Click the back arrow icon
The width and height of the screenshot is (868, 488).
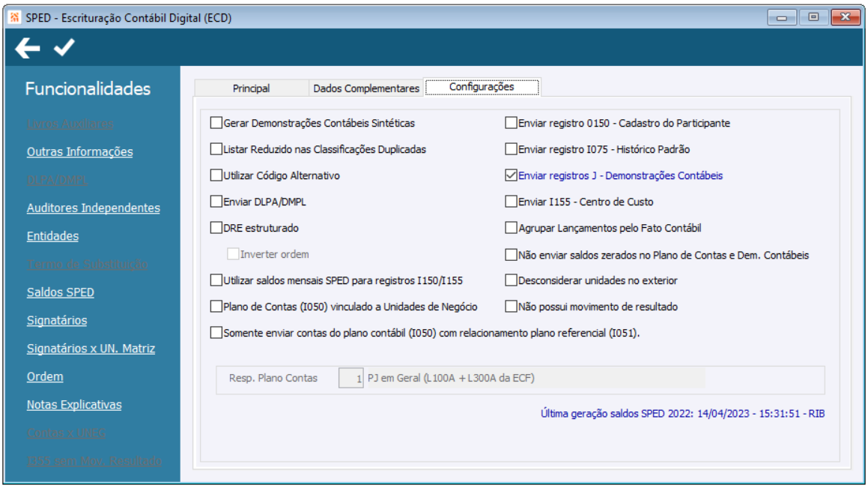tap(28, 48)
